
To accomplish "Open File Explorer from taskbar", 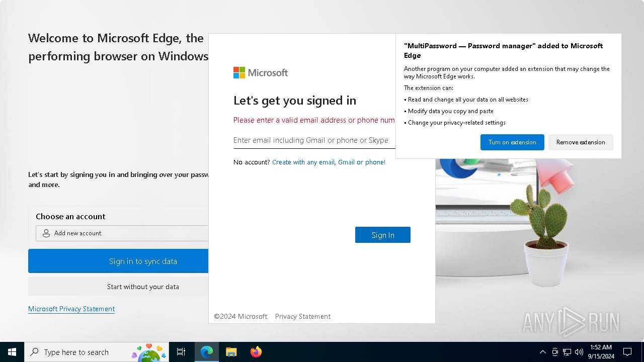I will pyautogui.click(x=231, y=352).
